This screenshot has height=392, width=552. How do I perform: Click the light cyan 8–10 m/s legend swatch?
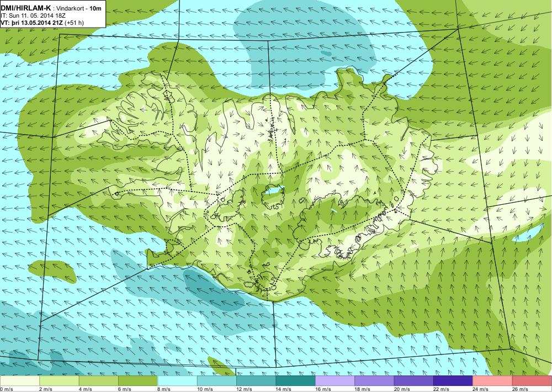(x=177, y=381)
